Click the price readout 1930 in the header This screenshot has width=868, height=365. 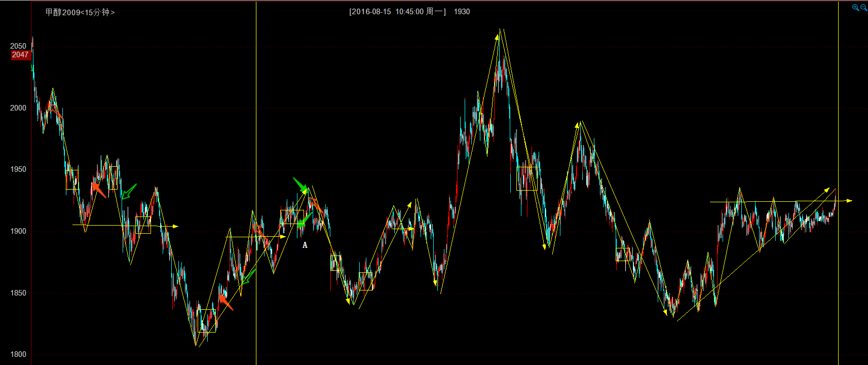point(462,12)
